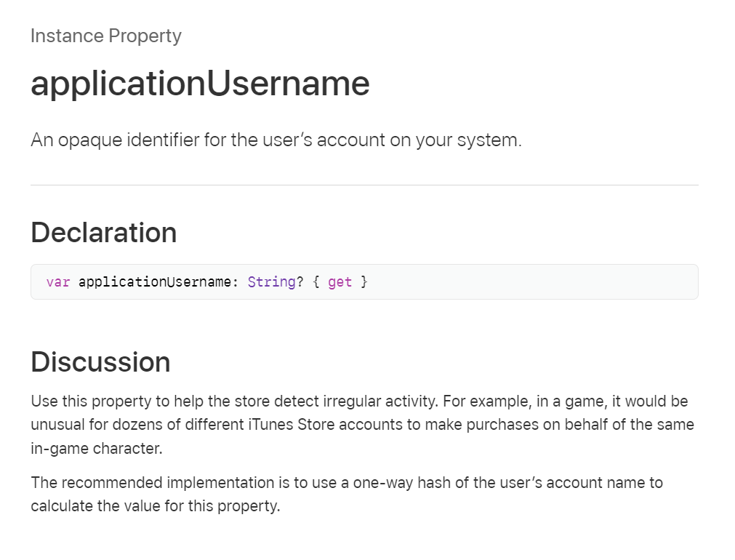Click the Instance Property eyebrow label

coord(106,36)
